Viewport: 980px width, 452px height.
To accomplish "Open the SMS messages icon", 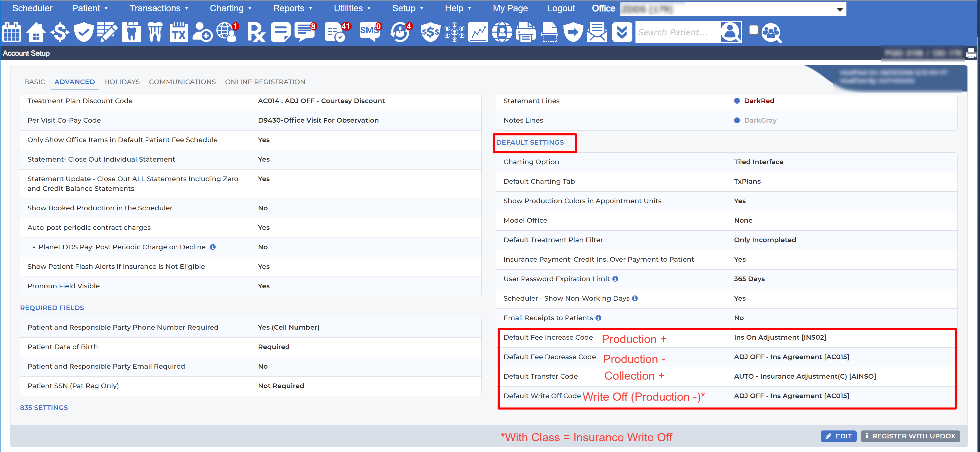I will tap(370, 32).
